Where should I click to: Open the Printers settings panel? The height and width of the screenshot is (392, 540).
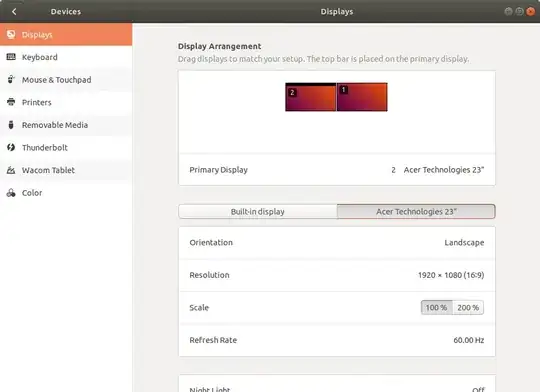[66, 102]
